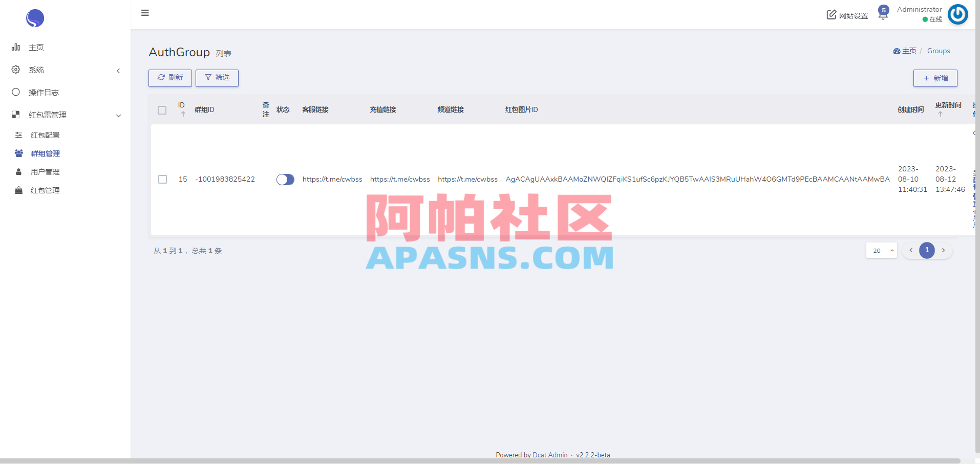The height and width of the screenshot is (464, 980).
Task: Click the 新增 add button
Action: tap(935, 78)
